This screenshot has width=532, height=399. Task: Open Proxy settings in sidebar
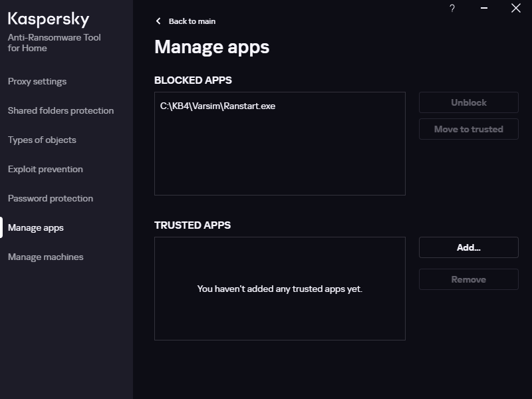click(37, 81)
